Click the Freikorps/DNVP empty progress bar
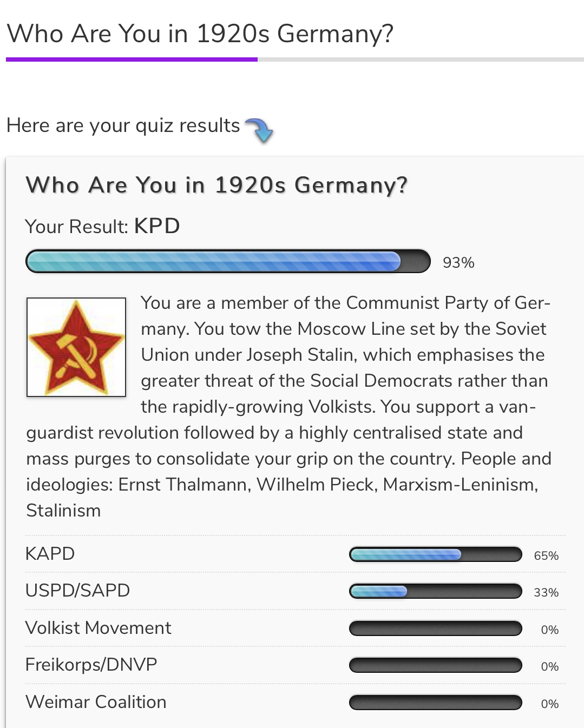584x728 pixels. 435,665
